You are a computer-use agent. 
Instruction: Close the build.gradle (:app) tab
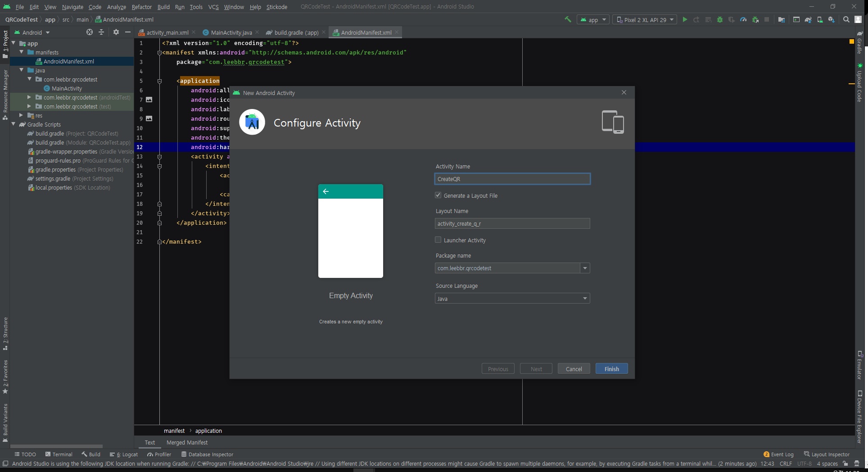click(324, 32)
